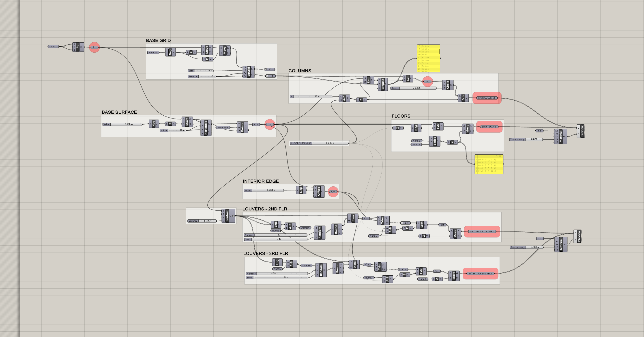
Task: Click flatten arrow icon on SqGrid Crv parameter
Action: 266,69
